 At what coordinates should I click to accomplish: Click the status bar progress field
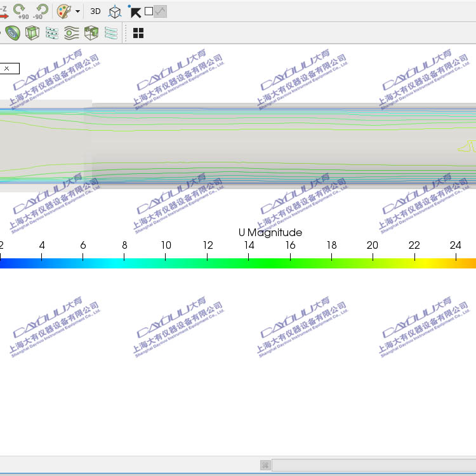(x=374, y=465)
